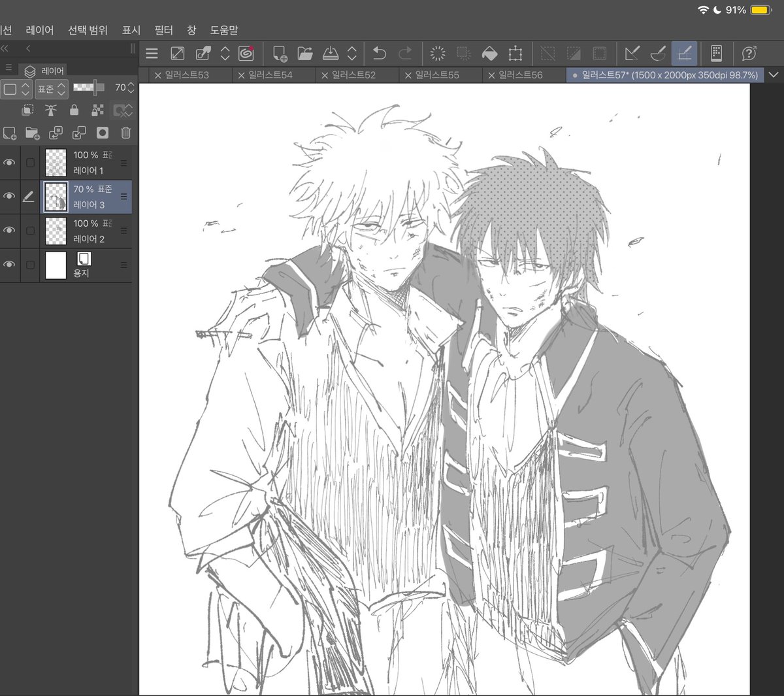Select the 레이어 1 thumbnail
The height and width of the screenshot is (696, 784).
[56, 163]
